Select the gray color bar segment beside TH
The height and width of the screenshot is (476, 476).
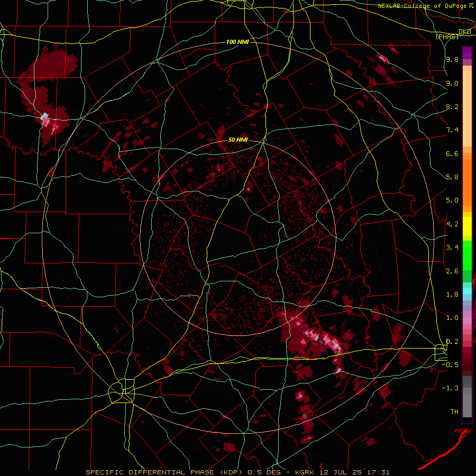point(467,406)
